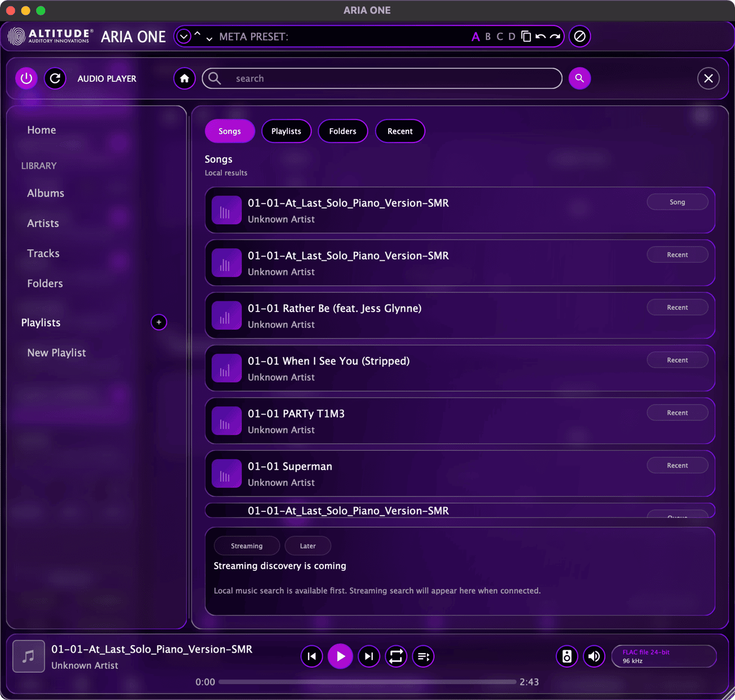Open the meta preset dropdown circle arrow
The height and width of the screenshot is (700, 735).
click(x=183, y=37)
